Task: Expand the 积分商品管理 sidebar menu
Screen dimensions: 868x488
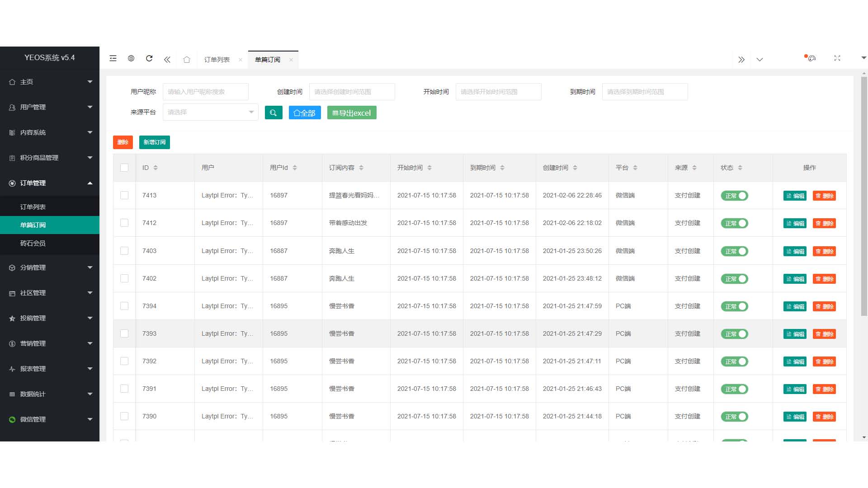Action: (x=50, y=158)
